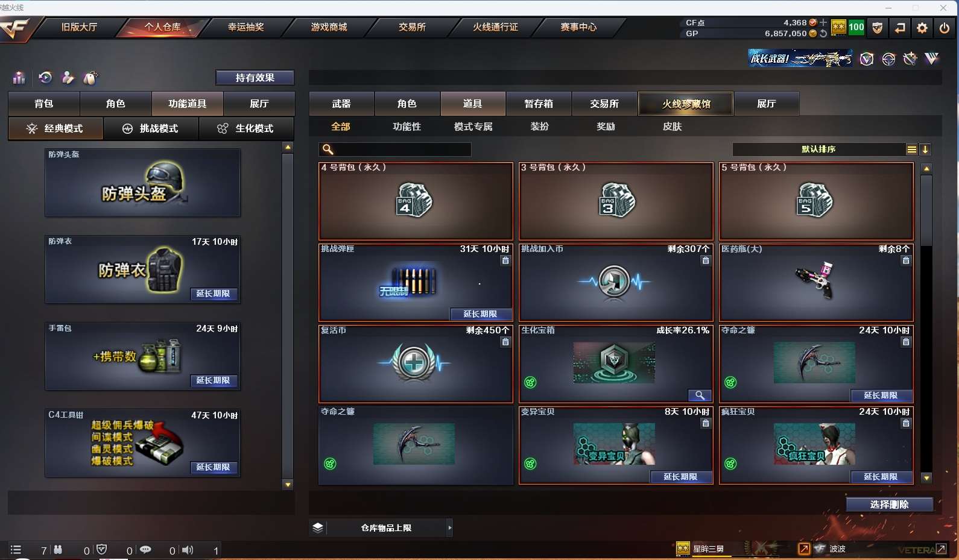The image size is (959, 560).
Task: Click the 选择删除 button
Action: (x=889, y=505)
